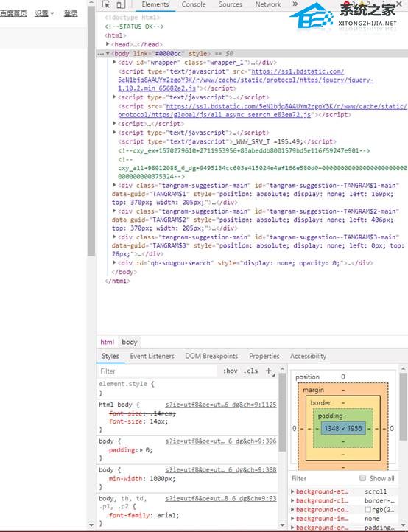Screen dimensions: 408x532
Task: Expand the head element node
Action: [108, 44]
